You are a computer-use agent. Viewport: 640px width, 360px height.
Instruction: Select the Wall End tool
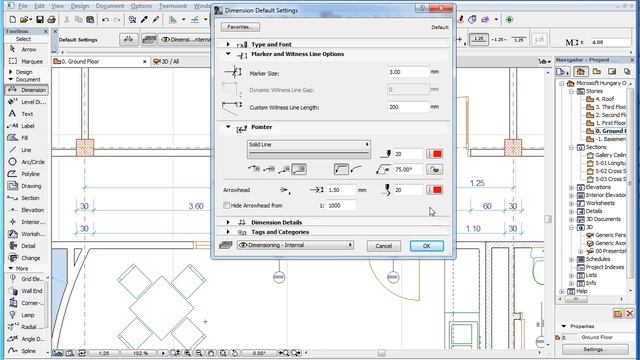tap(26, 291)
